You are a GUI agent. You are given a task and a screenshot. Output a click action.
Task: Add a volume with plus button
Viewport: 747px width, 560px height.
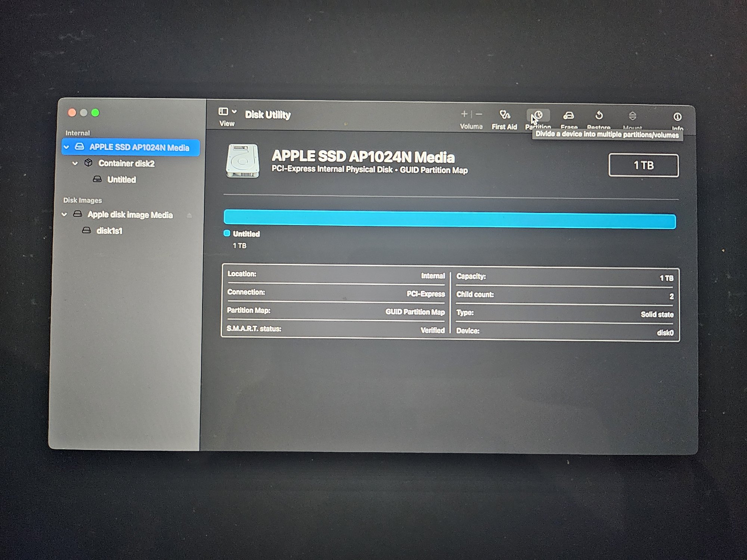click(464, 114)
